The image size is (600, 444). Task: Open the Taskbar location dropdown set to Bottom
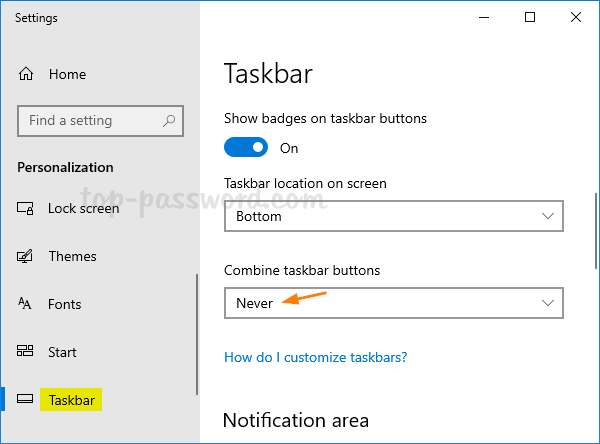pos(393,216)
